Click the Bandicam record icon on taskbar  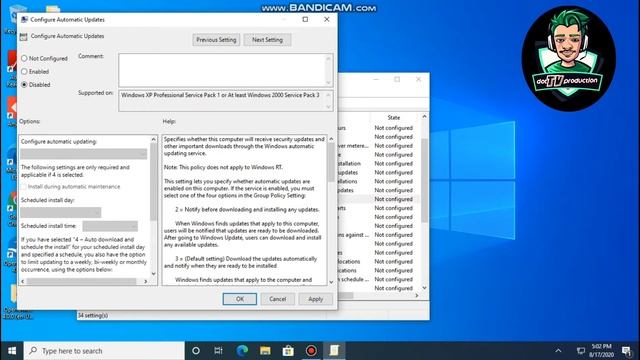pyautogui.click(x=311, y=351)
